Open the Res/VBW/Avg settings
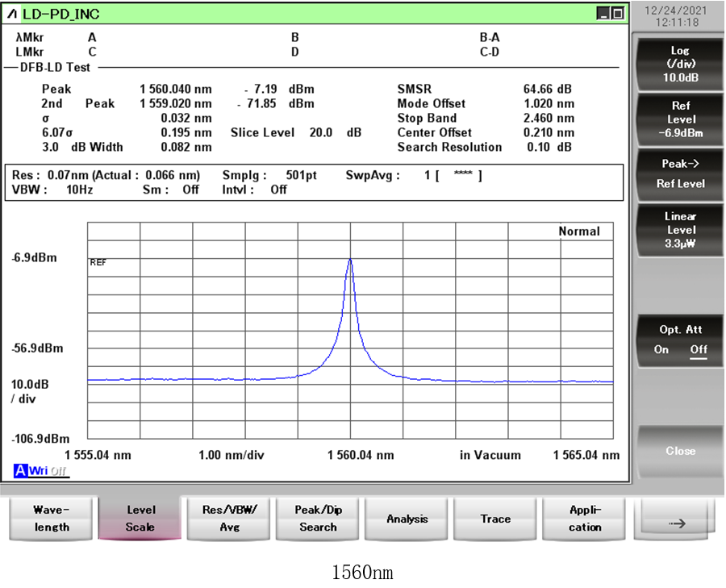This screenshot has height=588, width=726. point(230,519)
